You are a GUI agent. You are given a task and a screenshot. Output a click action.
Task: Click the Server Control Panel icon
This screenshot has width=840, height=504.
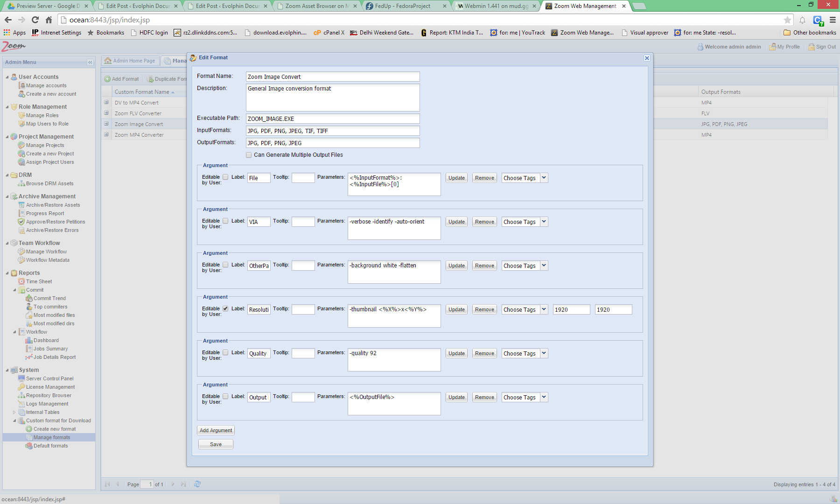21,378
